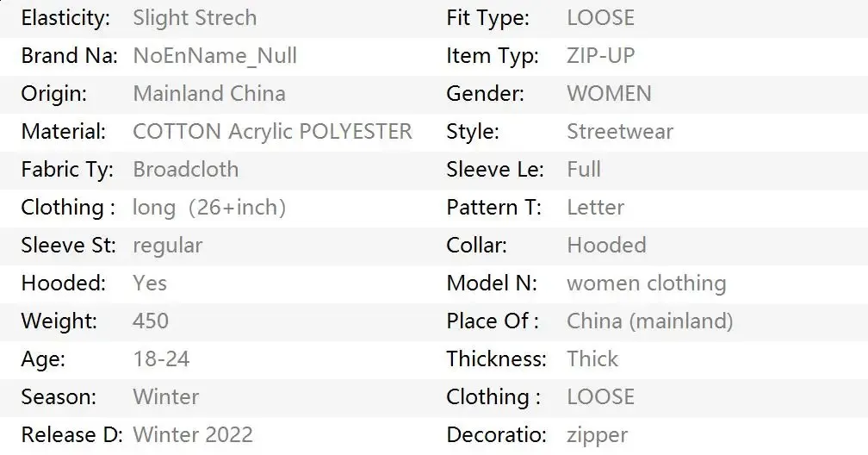Click the 'Mainland China' origin value
Viewport: 868px width, 455px height.
click(209, 94)
